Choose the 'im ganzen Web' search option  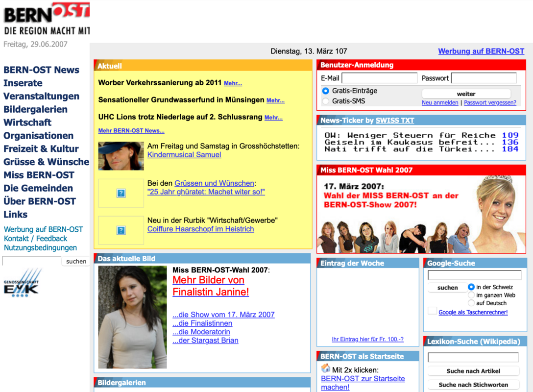click(x=471, y=295)
